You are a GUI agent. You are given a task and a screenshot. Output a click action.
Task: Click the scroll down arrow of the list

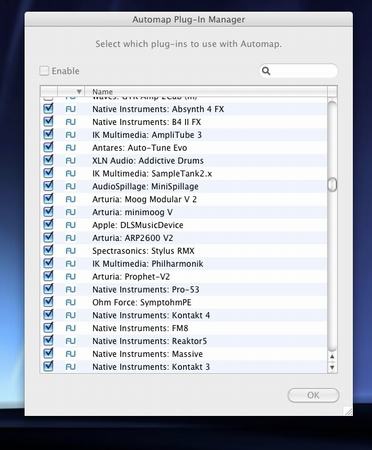[x=332, y=367]
